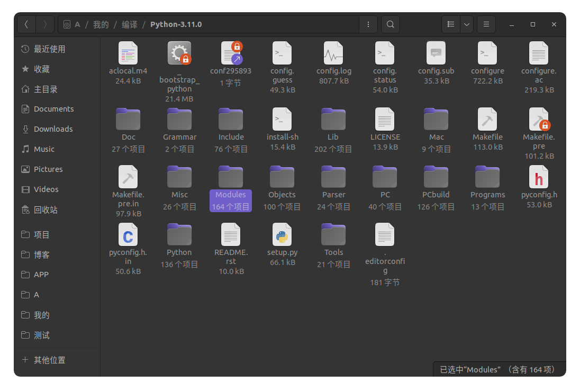Select the install-sh script icon
Viewport: 580px width, 392px height.
[x=282, y=119]
